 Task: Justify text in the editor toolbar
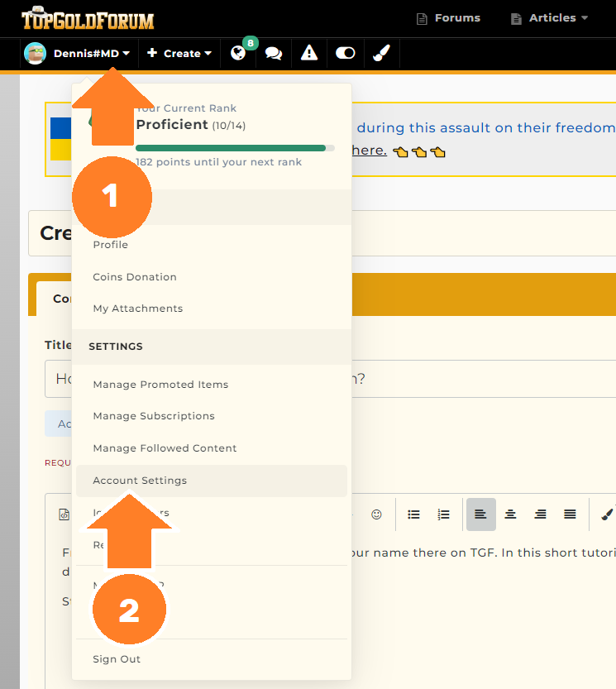pyautogui.click(x=570, y=514)
